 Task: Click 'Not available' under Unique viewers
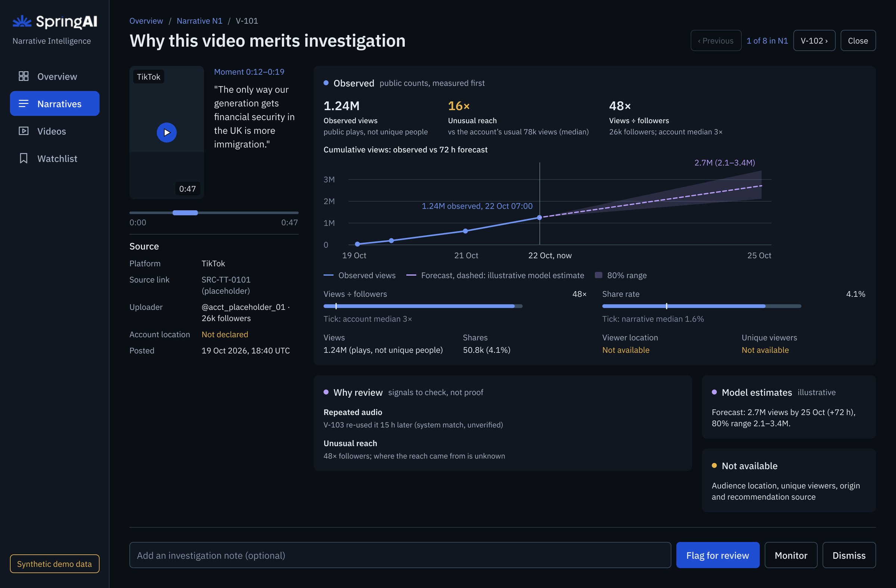(x=765, y=350)
